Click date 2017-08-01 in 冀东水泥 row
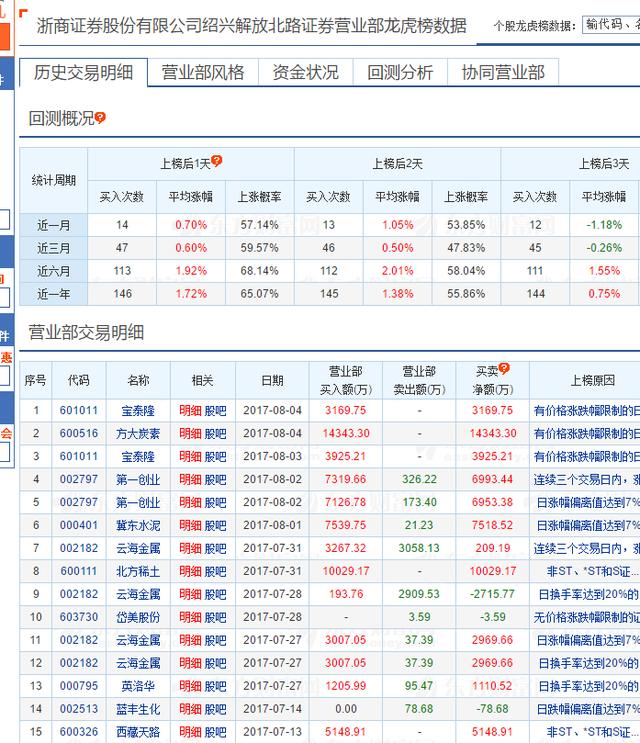 point(272,525)
